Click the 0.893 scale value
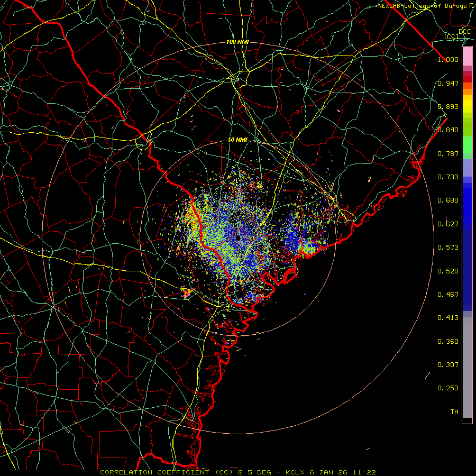This screenshot has height=476, width=476. 448,106
